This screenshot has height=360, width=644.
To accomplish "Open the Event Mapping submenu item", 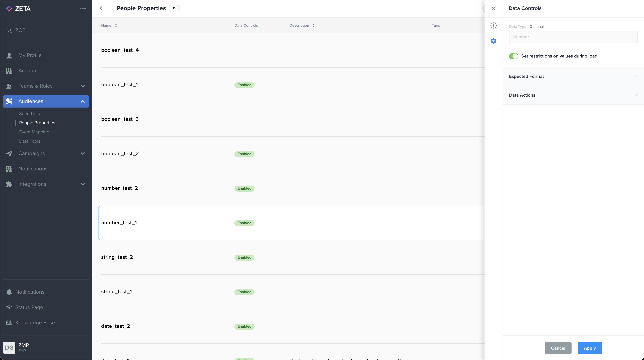I will tap(34, 132).
